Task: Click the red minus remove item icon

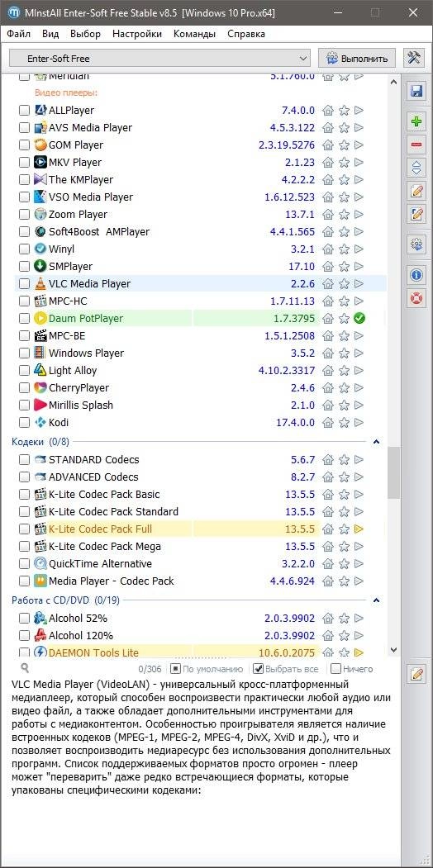Action: pyautogui.click(x=416, y=145)
